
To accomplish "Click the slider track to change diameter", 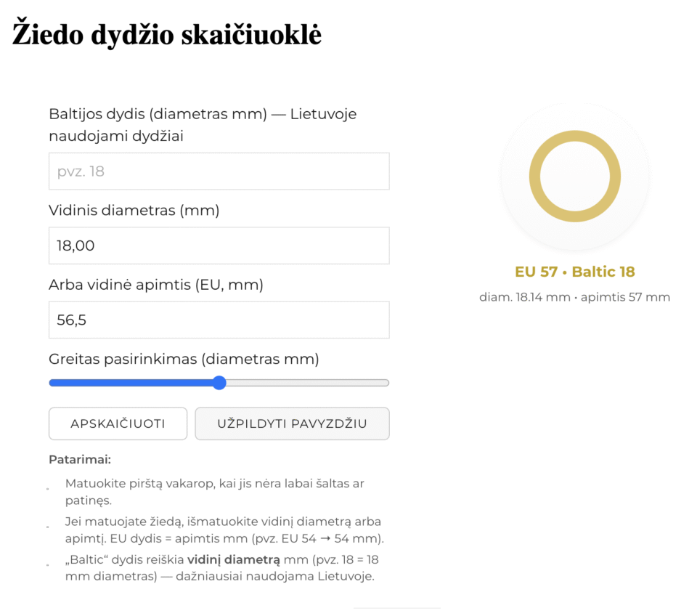I will 305,382.
